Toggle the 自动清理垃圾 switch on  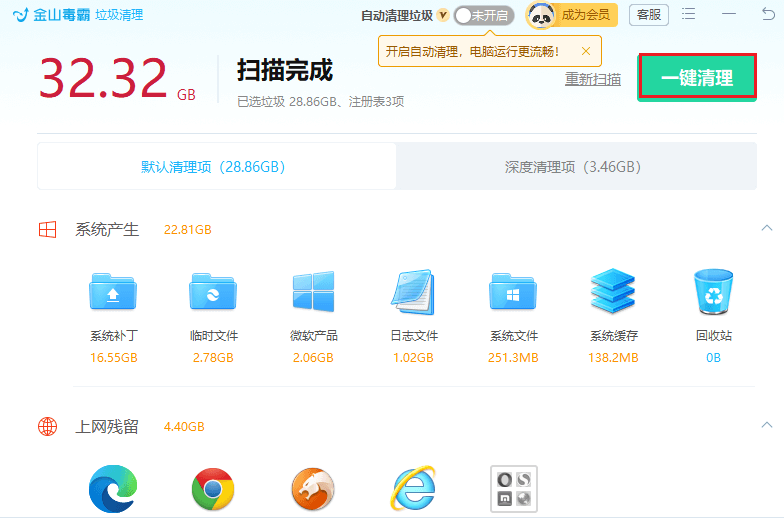(484, 16)
